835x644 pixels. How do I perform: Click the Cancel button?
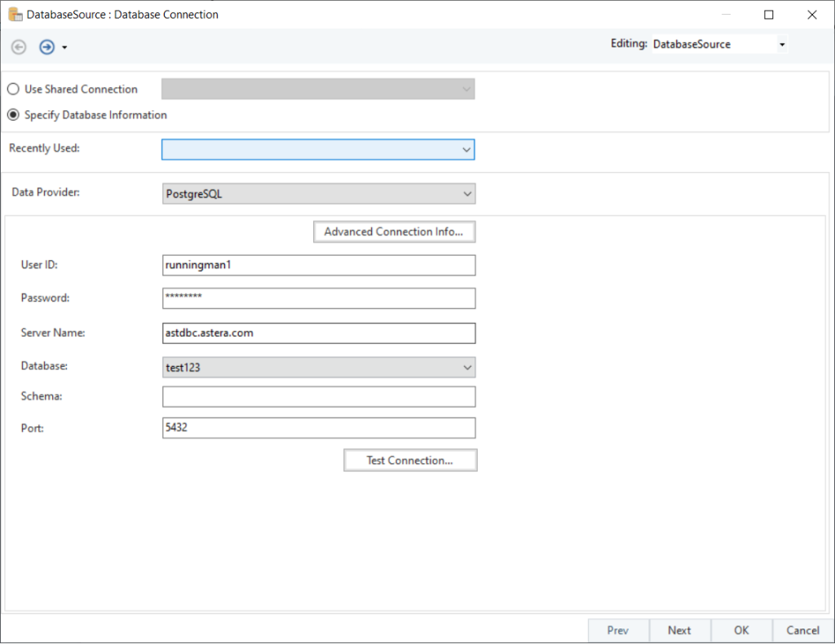pyautogui.click(x=802, y=630)
